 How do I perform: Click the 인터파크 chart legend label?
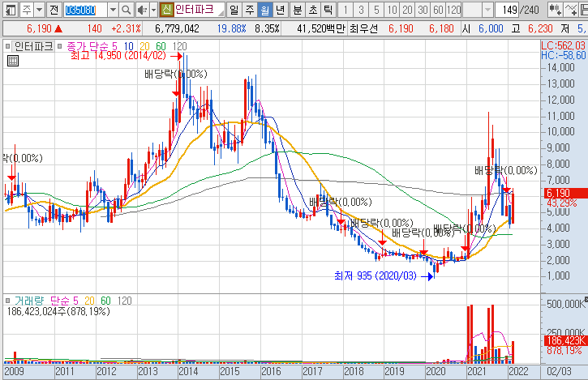click(x=33, y=46)
